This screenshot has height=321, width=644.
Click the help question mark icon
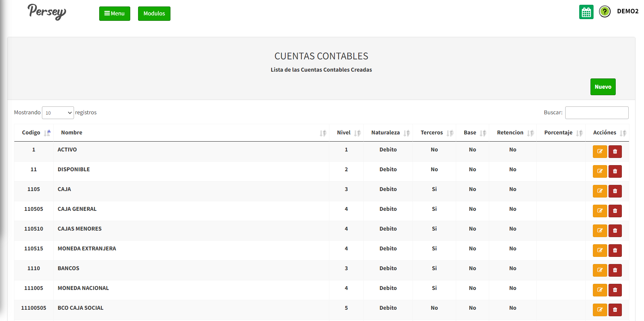[x=604, y=12]
